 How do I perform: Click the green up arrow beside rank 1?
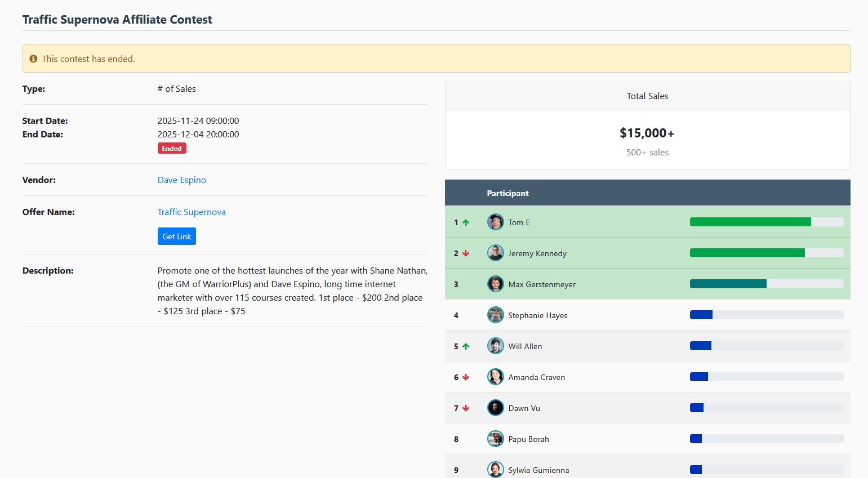pos(466,222)
